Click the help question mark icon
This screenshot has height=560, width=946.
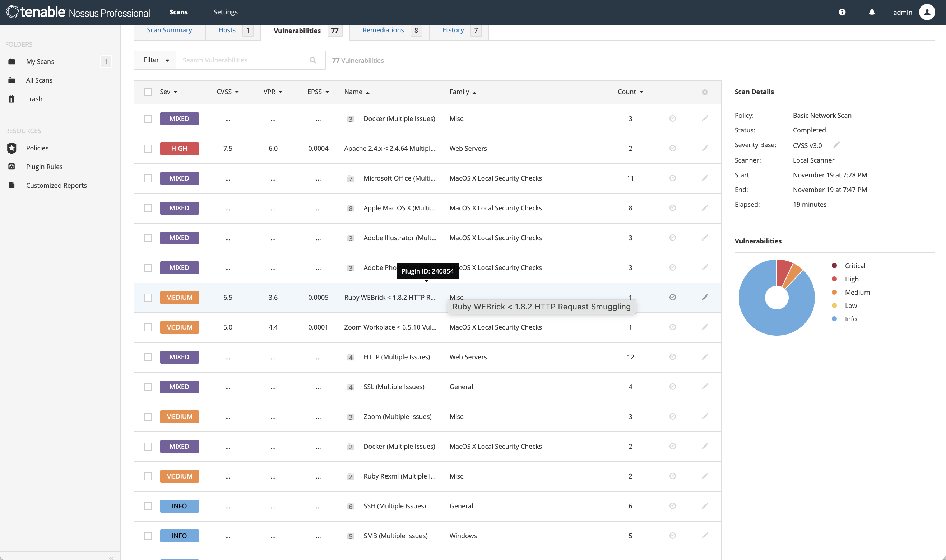coord(842,13)
